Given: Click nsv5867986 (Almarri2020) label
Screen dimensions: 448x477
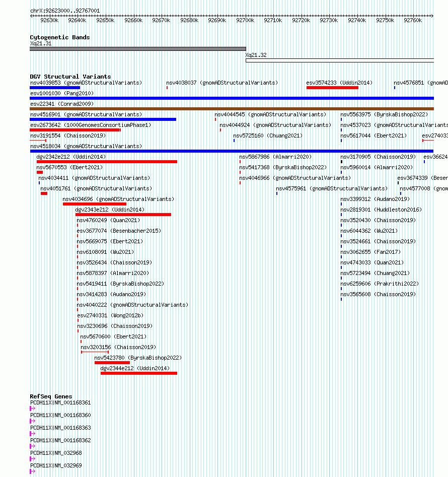Looking at the screenshot, I should tap(275, 157).
